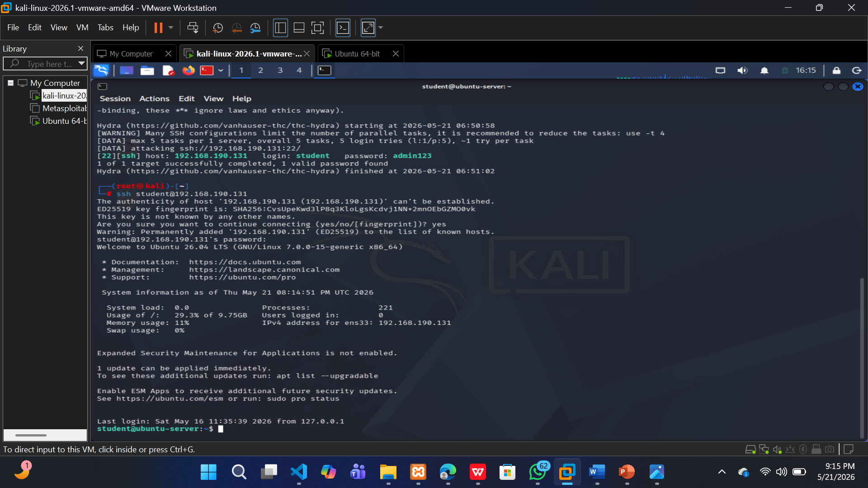
Task: Close the student@ubuntu-server terminal window
Action: coord(858,87)
